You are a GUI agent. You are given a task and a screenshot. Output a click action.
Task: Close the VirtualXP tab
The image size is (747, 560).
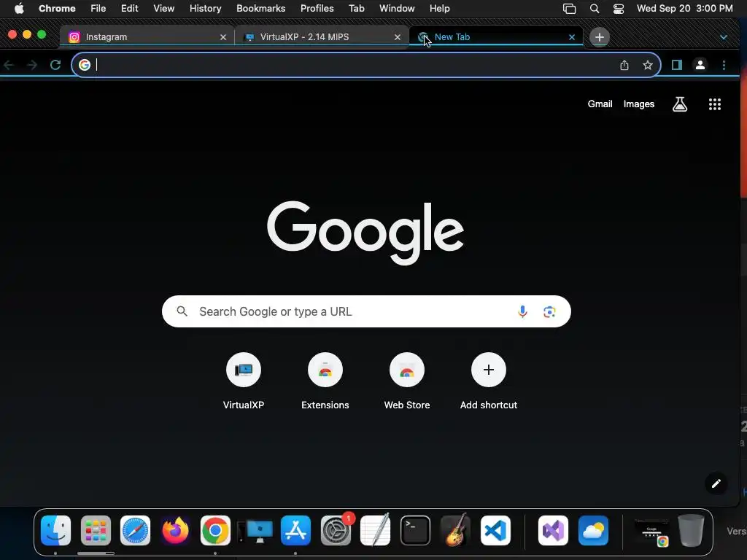pos(398,37)
